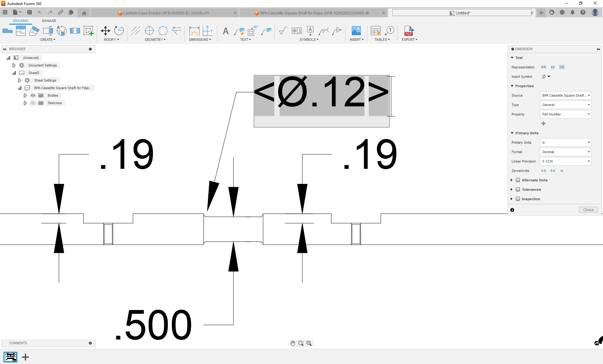Select the Rotate tool in Modify group
The height and width of the screenshot is (364, 603).
pos(119,30)
